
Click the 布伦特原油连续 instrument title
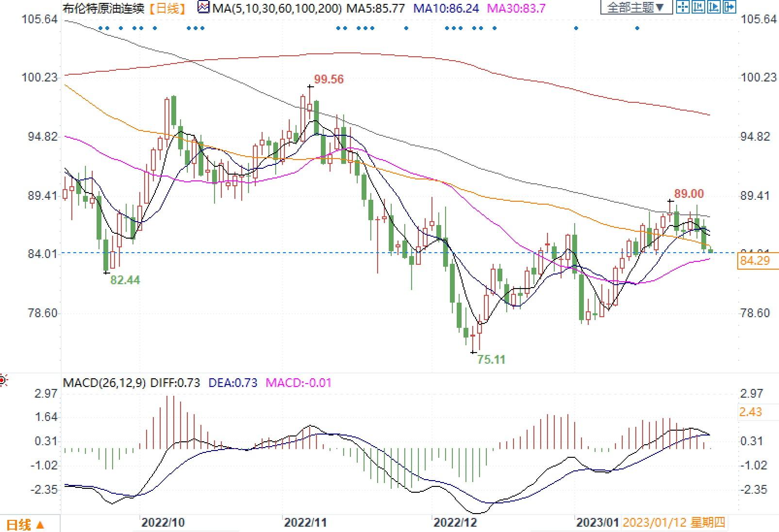[x=104, y=8]
